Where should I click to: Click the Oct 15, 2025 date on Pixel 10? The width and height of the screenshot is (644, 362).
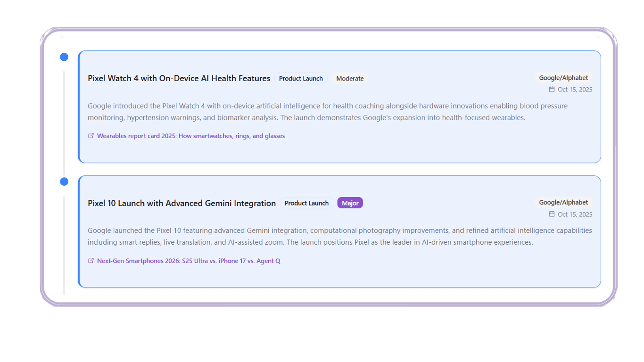pos(575,214)
